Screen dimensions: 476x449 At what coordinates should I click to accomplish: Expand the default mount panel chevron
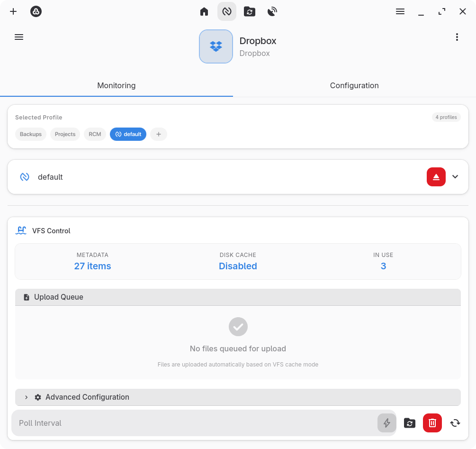tap(455, 177)
